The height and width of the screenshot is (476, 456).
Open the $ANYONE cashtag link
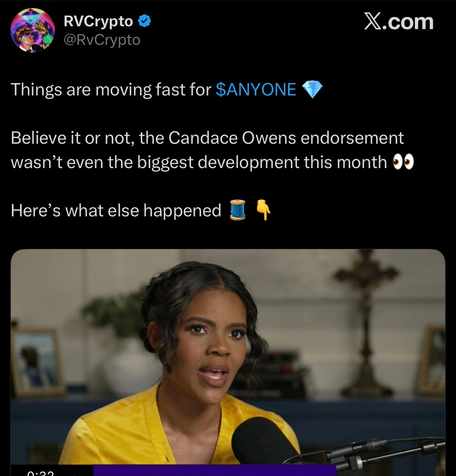256,90
